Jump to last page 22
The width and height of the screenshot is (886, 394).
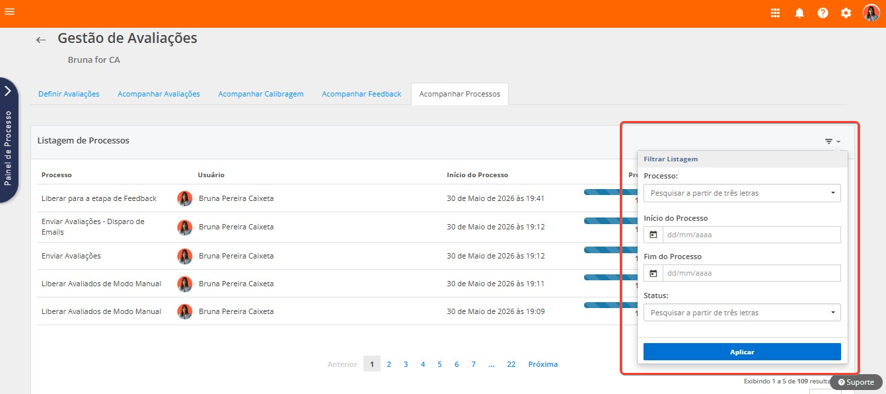click(511, 365)
